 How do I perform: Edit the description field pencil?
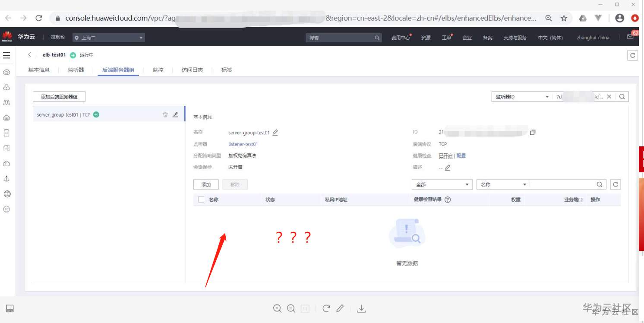tap(448, 168)
